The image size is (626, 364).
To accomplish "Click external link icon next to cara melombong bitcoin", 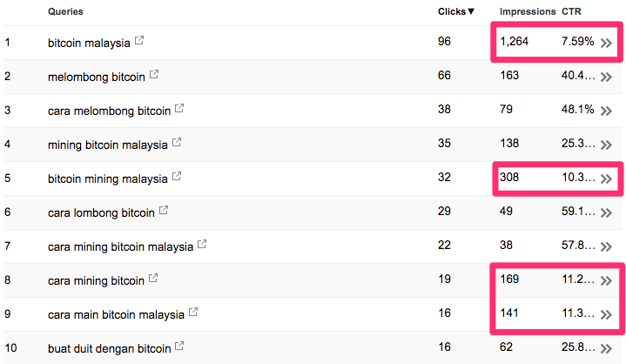I will [x=179, y=109].
